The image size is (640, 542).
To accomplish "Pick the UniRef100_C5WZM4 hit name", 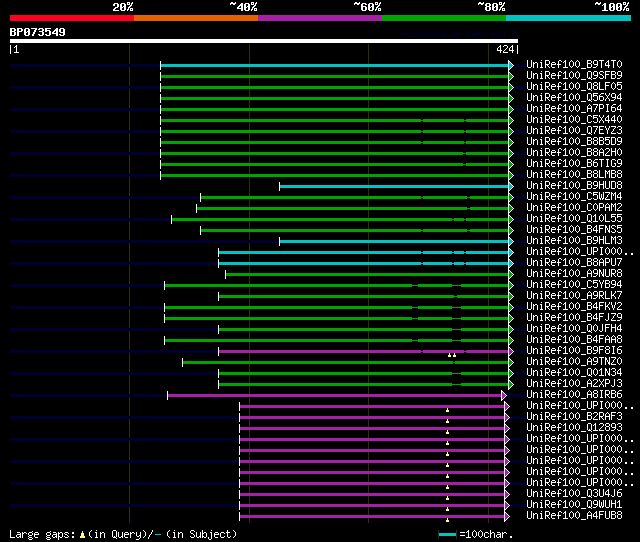I will (574, 197).
